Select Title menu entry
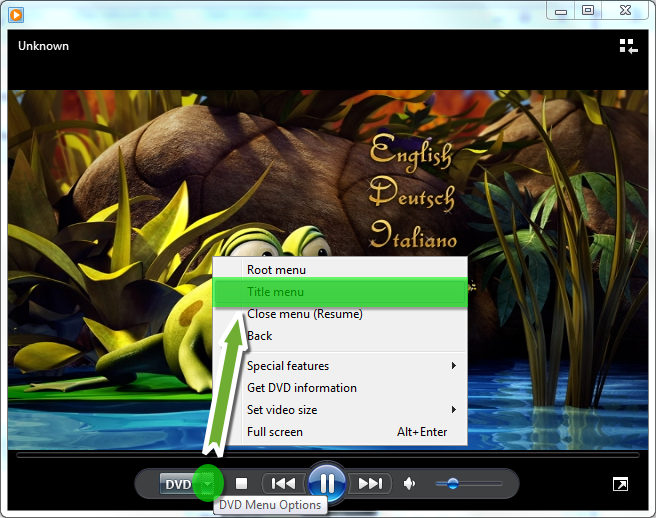This screenshot has width=656, height=518. tap(340, 292)
